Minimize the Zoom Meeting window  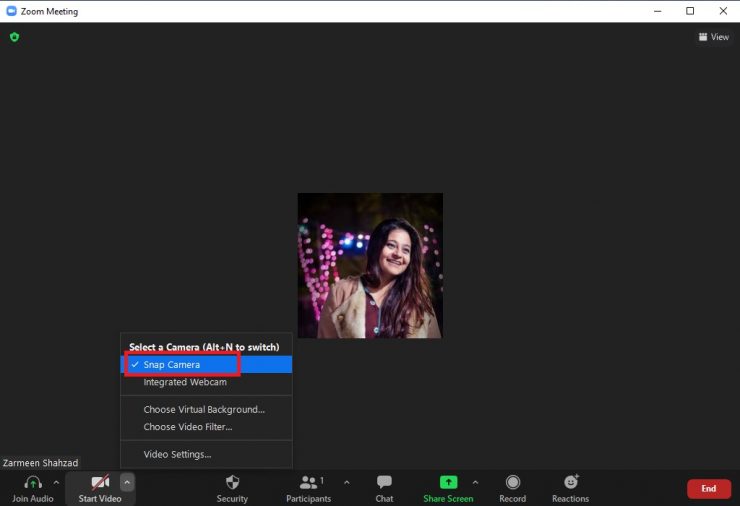pyautogui.click(x=657, y=11)
